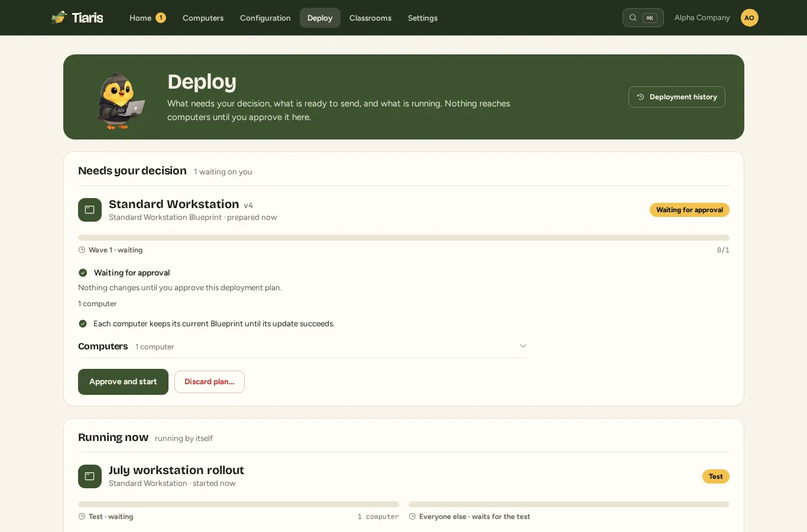This screenshot has width=807, height=532.
Task: Expand the Computers list chevron
Action: tap(523, 346)
